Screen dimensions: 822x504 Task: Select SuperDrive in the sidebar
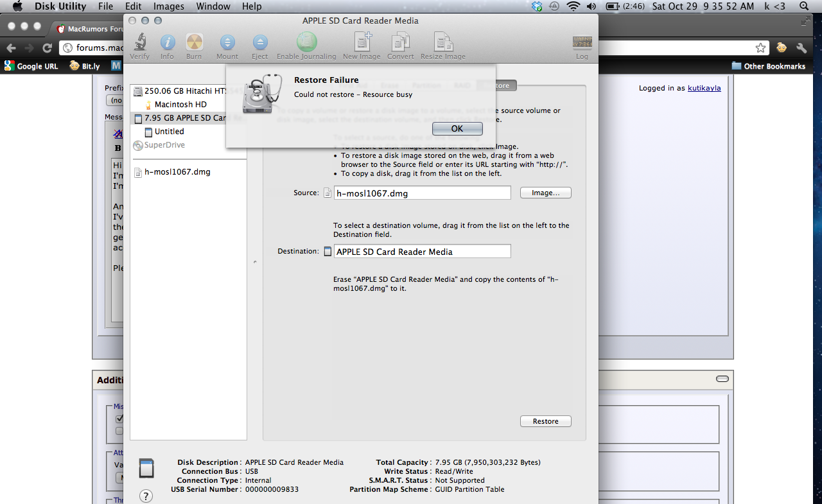[159, 144]
